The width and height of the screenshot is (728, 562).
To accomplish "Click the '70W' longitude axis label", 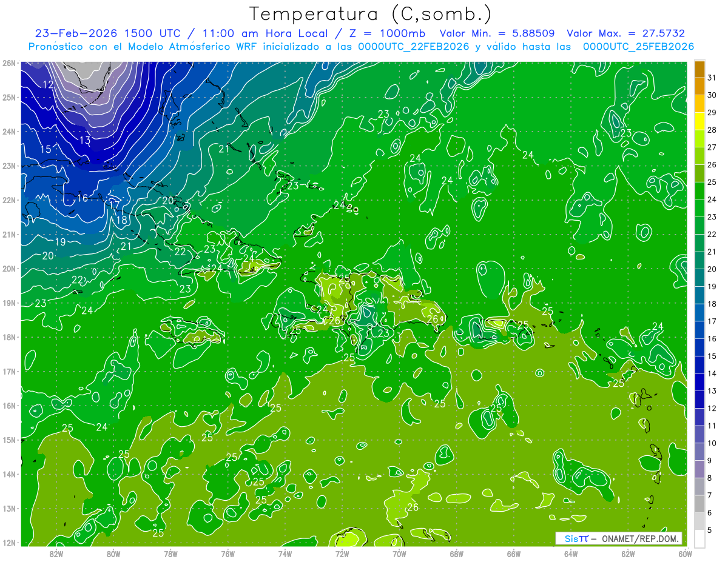I will [x=399, y=554].
